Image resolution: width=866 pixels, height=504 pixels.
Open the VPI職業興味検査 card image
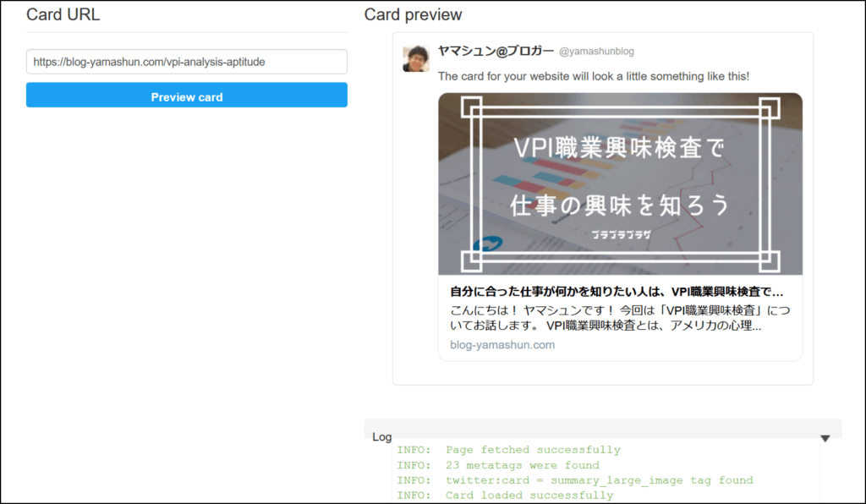click(620, 184)
